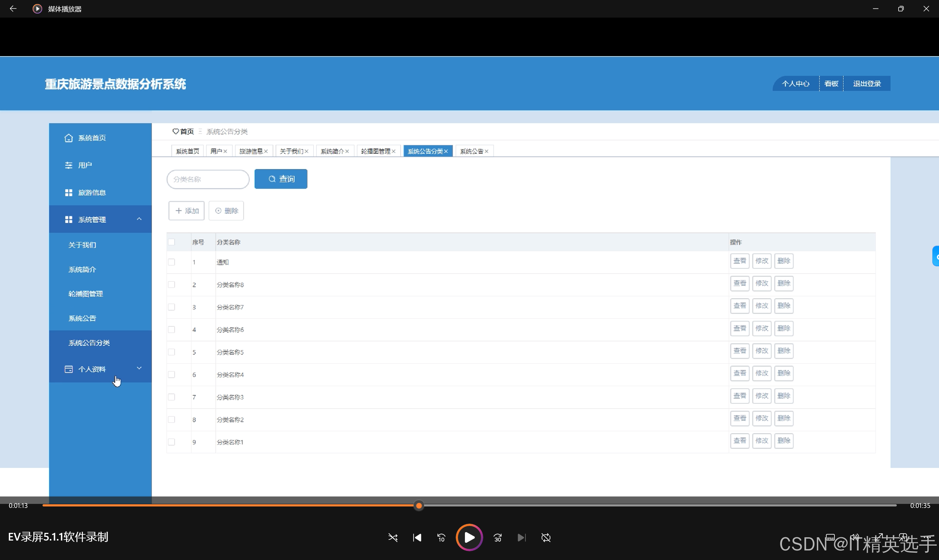The height and width of the screenshot is (560, 939).
Task: Click 修改 for 分类名称8 row
Action: 761,283
